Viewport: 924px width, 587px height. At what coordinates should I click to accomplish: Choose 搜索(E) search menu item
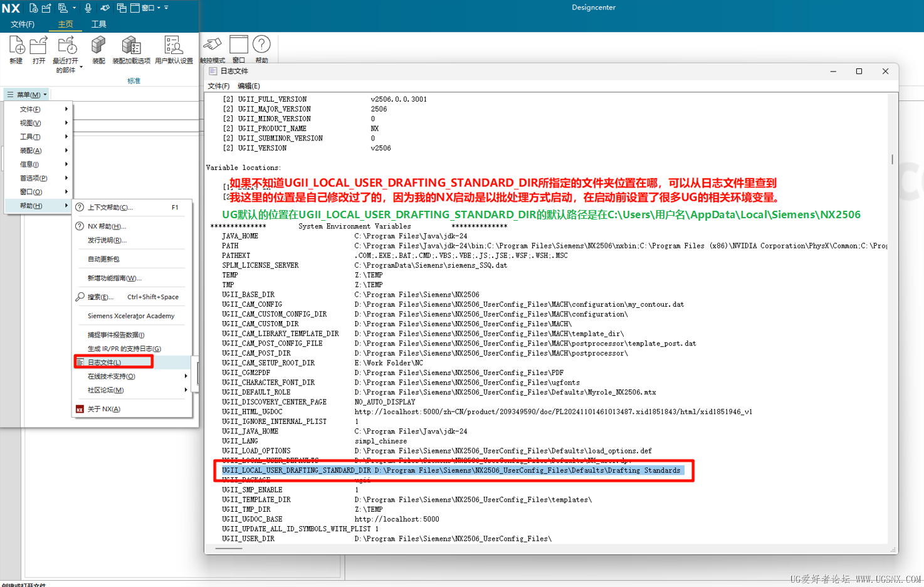[x=132, y=297]
